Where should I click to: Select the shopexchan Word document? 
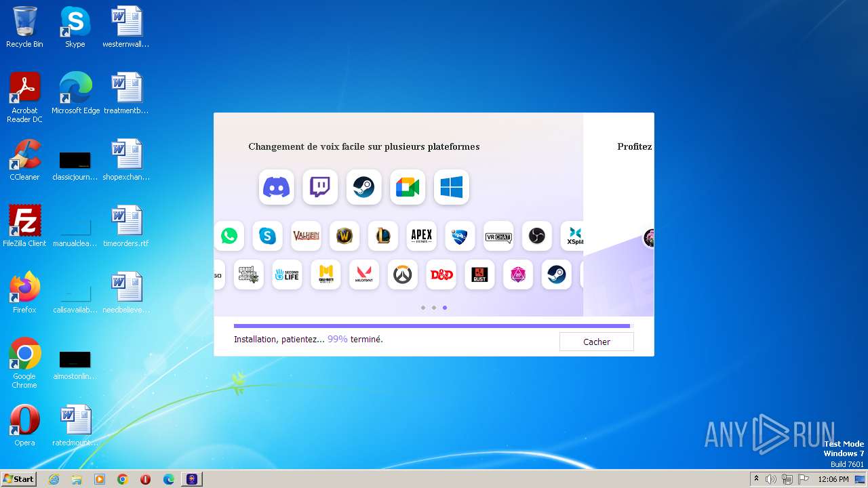(125, 159)
